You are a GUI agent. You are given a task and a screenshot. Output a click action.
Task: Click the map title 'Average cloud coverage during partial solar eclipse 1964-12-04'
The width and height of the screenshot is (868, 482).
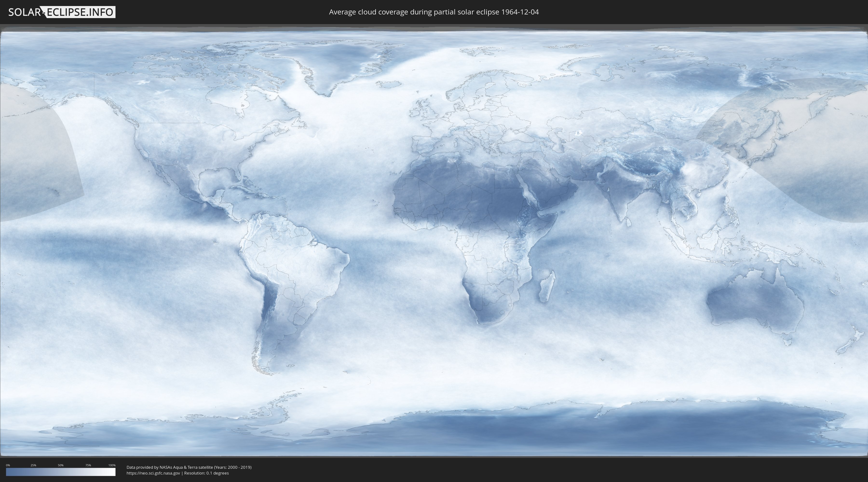tap(434, 12)
